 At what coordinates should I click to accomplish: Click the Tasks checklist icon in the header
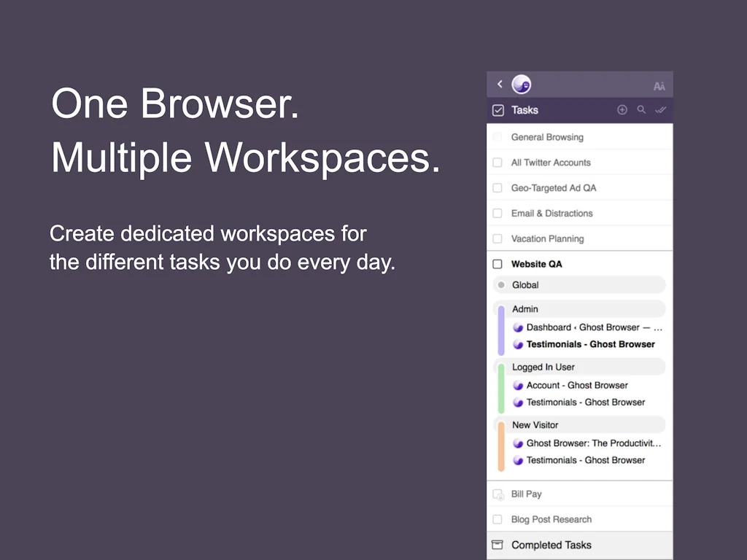tap(498, 109)
